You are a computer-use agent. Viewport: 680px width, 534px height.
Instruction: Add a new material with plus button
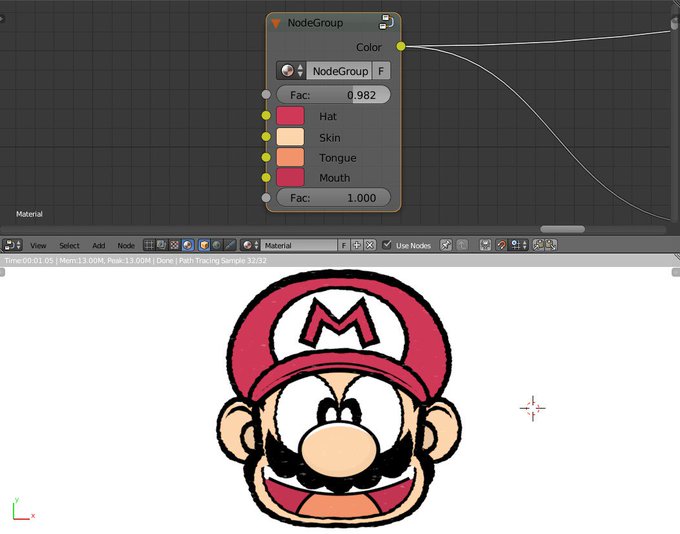click(356, 245)
